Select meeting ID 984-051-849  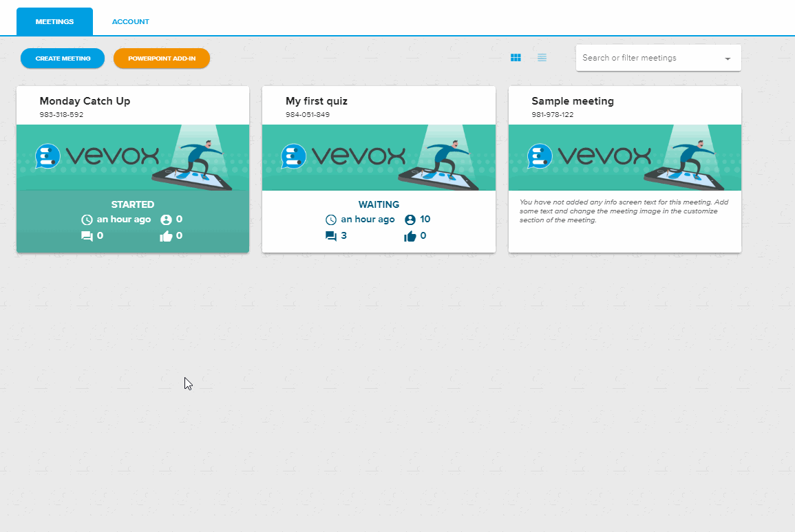(x=307, y=115)
